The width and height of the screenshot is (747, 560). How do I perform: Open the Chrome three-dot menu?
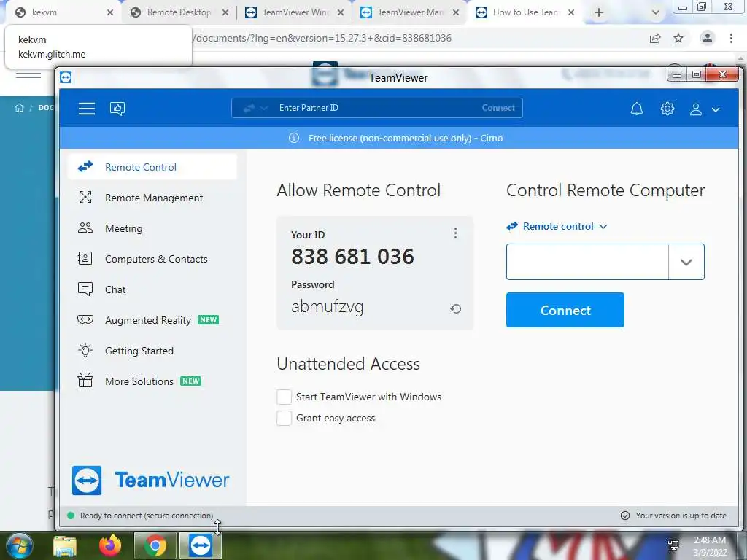731,38
